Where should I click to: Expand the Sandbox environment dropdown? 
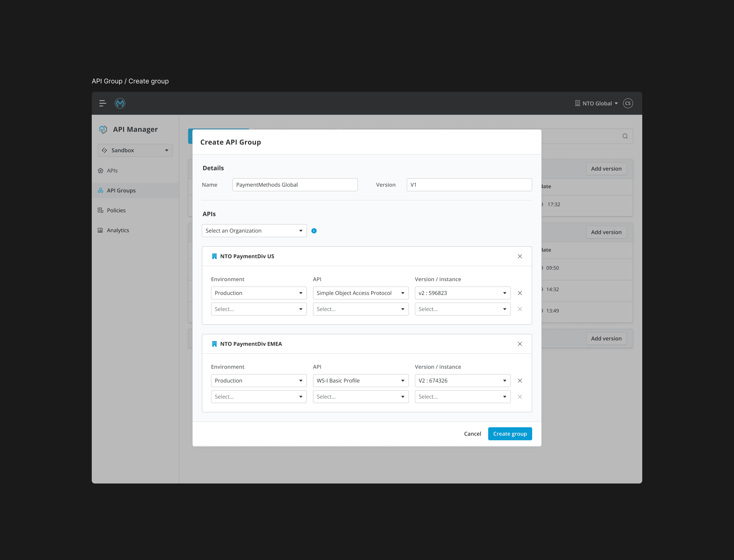coord(135,150)
